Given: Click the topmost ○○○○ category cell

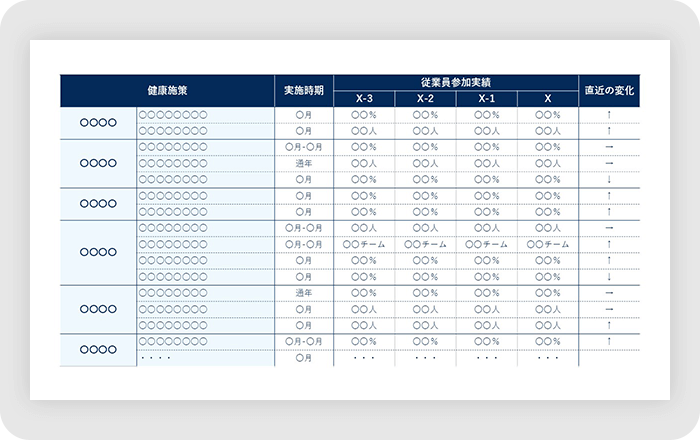Looking at the screenshot, I should coord(98,123).
